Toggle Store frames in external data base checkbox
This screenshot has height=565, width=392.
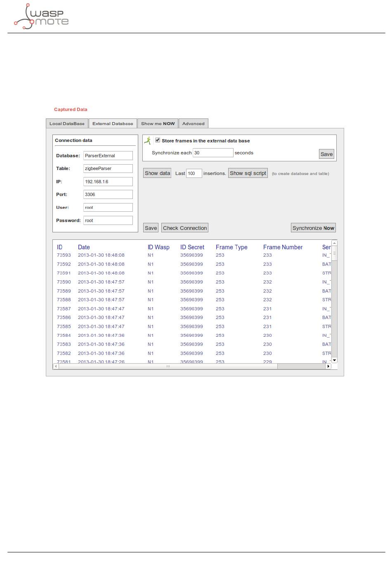pyautogui.click(x=158, y=140)
